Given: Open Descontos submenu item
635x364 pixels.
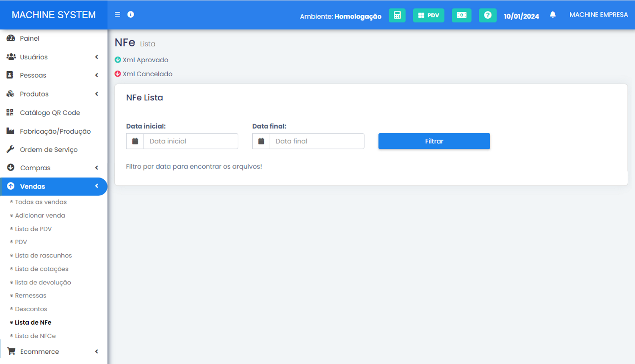Looking at the screenshot, I should (x=31, y=309).
